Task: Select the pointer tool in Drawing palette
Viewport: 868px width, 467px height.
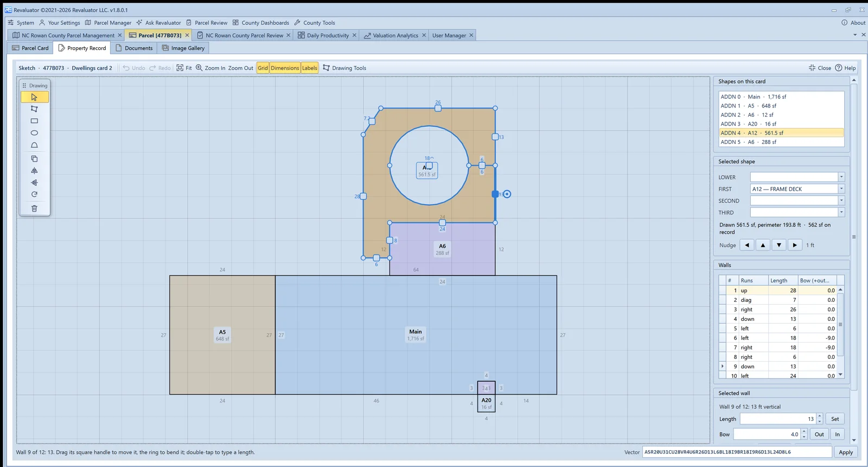Action: pyautogui.click(x=34, y=97)
